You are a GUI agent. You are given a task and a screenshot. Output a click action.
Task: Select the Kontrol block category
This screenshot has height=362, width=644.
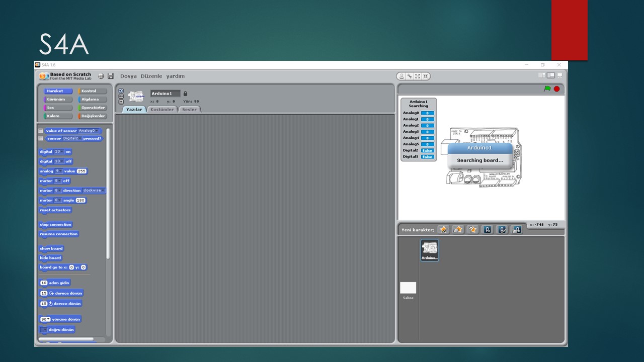(92, 91)
